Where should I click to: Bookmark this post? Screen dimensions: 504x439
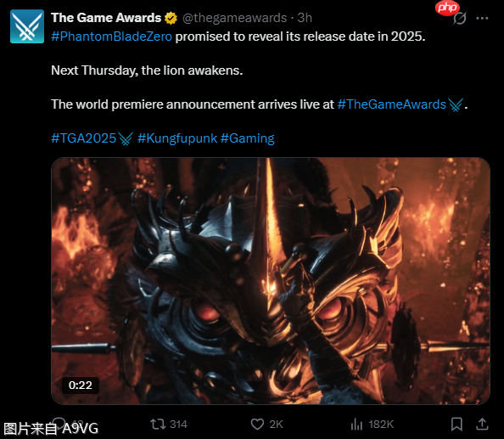tap(456, 425)
